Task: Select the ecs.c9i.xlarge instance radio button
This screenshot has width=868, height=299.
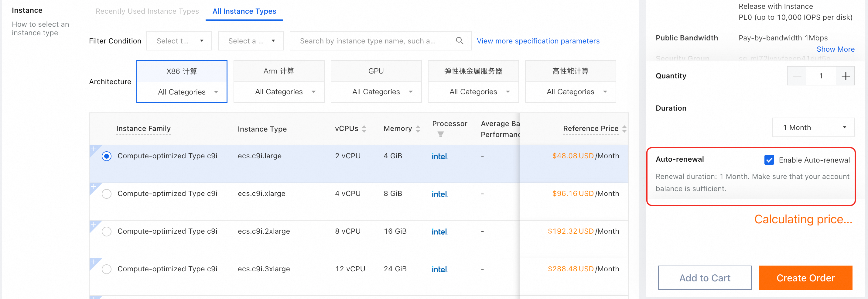Action: (x=107, y=194)
